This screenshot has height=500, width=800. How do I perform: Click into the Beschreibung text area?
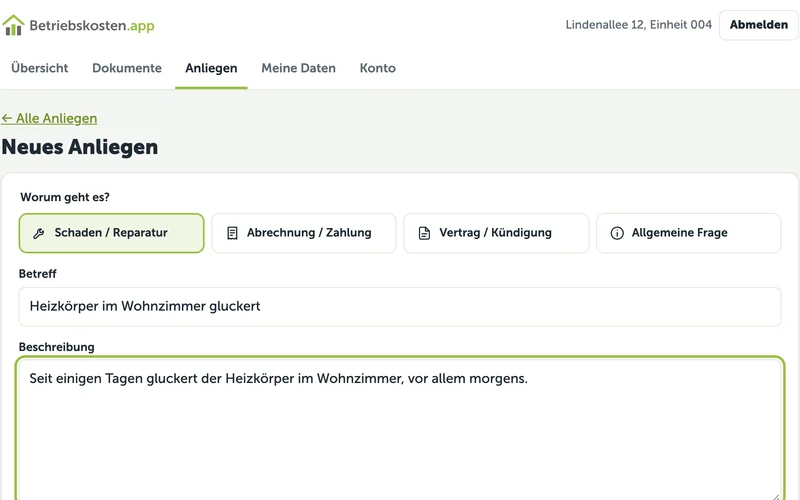[400, 429]
